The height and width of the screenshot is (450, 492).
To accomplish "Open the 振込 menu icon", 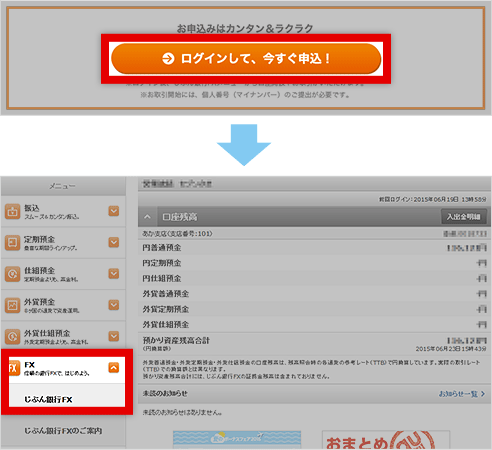I will tap(12, 212).
